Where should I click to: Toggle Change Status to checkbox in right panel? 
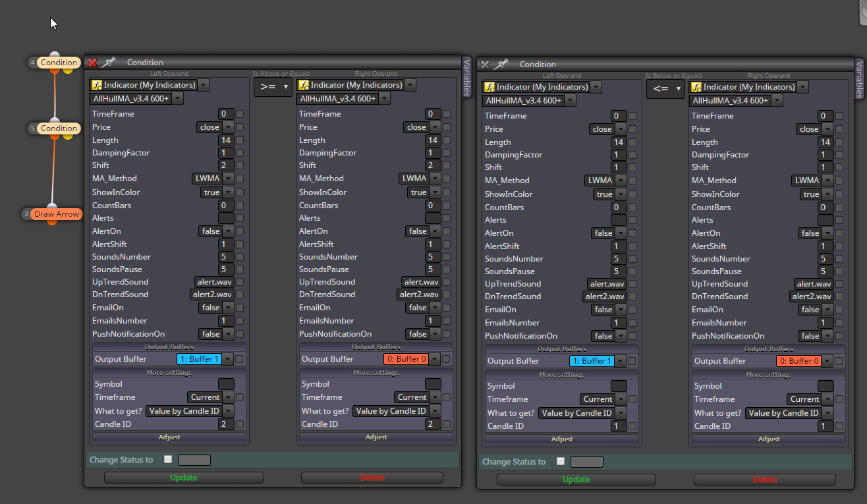pyautogui.click(x=561, y=461)
